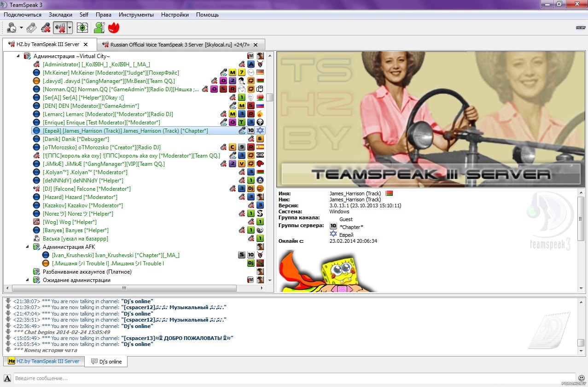Open contacts manager icon with green person
Screen dimensions: 588x387
tap(99, 28)
